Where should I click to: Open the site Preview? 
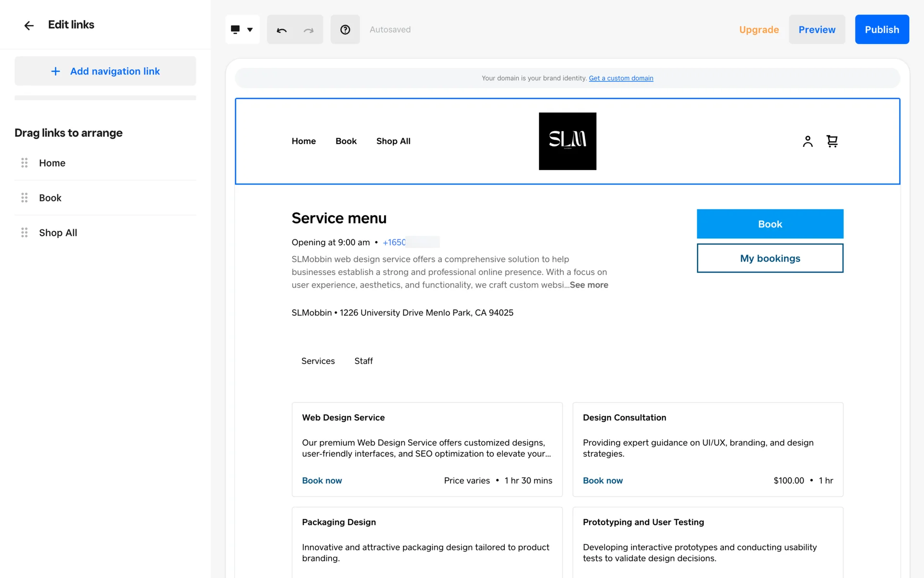817,30
